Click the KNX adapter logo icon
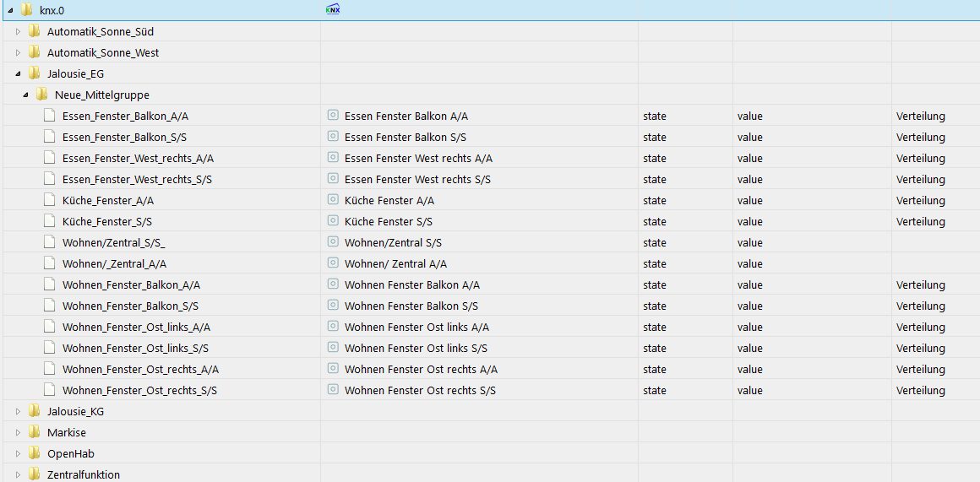The height and width of the screenshot is (482, 980). pyautogui.click(x=333, y=9)
